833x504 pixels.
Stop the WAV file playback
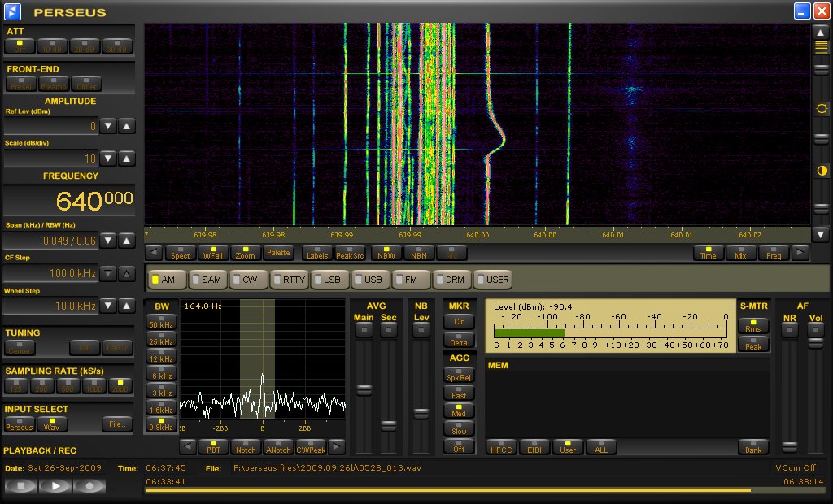pyautogui.click(x=21, y=485)
